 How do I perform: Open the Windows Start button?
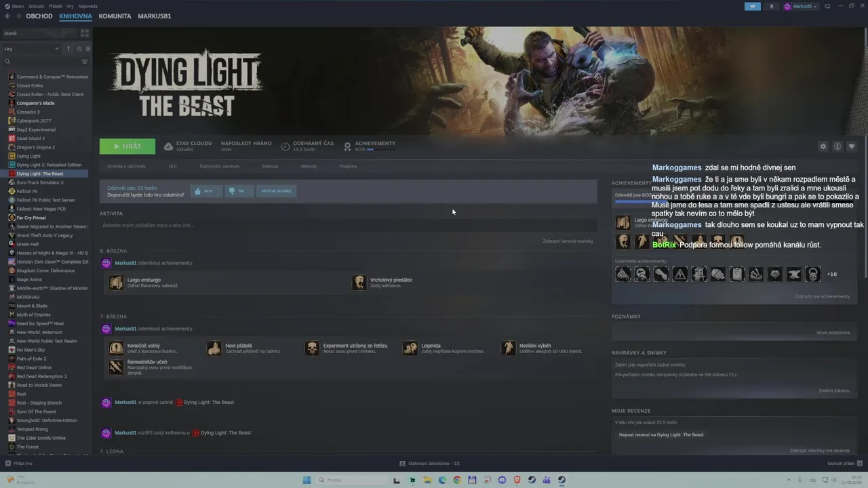point(307,480)
